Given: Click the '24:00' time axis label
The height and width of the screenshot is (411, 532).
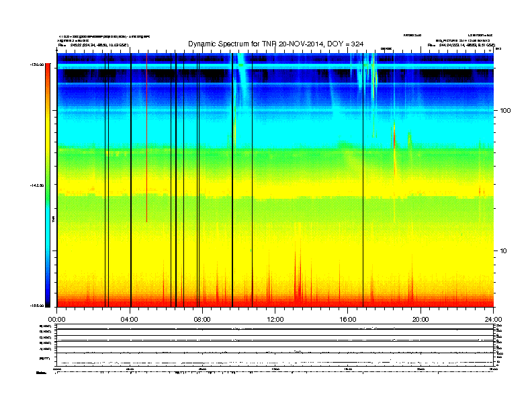Looking at the screenshot, I should (x=493, y=320).
